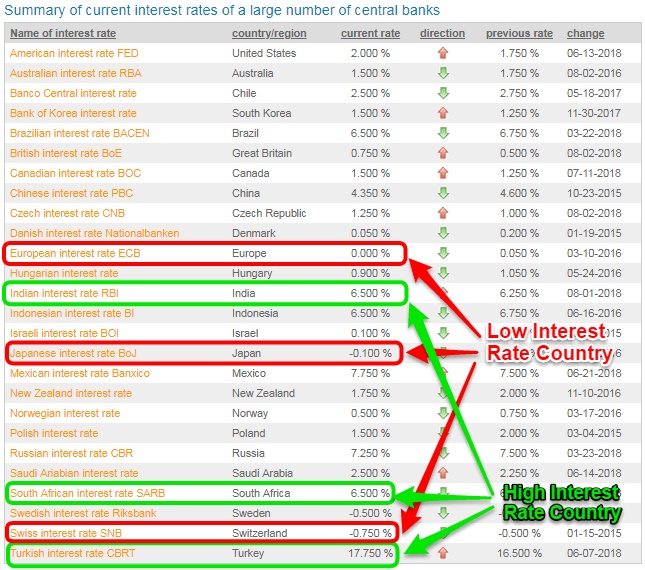Image resolution: width=645 pixels, height=570 pixels.
Task: Open Swedish interest rate Riksbank link
Action: coord(83,514)
